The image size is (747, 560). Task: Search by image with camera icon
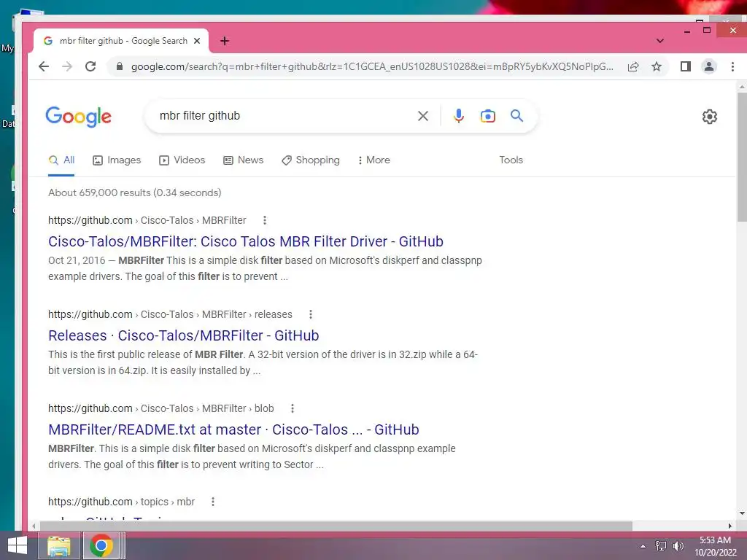pyautogui.click(x=488, y=116)
